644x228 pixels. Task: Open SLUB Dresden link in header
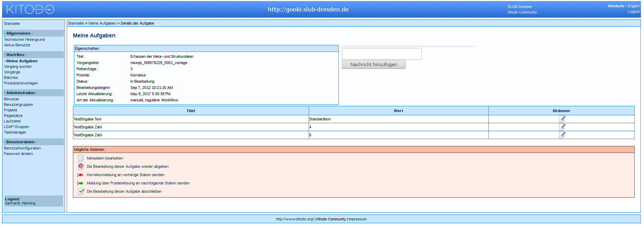point(520,7)
